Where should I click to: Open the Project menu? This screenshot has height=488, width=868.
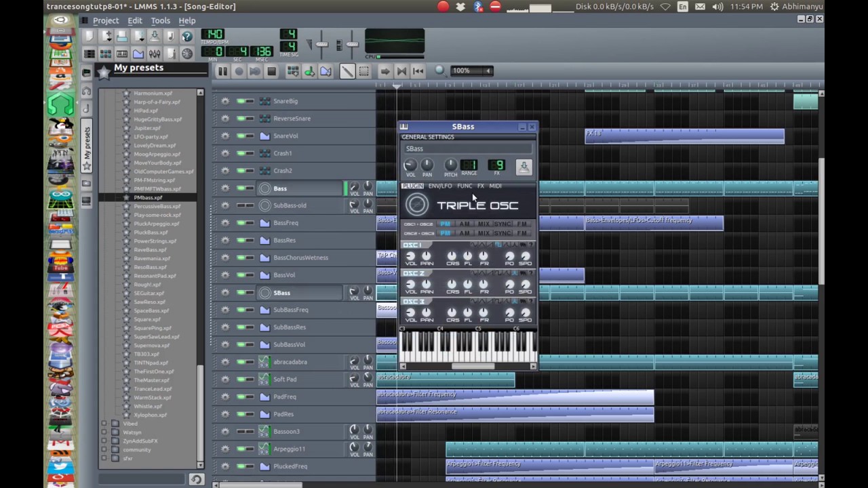point(106,21)
